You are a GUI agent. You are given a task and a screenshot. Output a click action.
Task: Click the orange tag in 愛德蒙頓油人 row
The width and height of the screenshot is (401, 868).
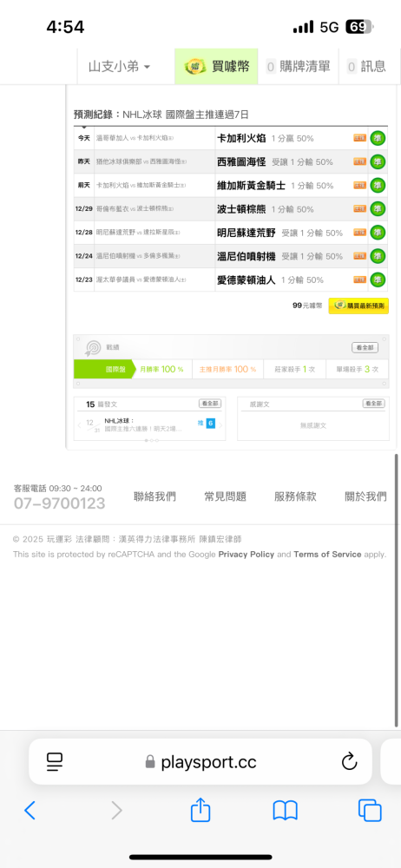click(x=360, y=279)
